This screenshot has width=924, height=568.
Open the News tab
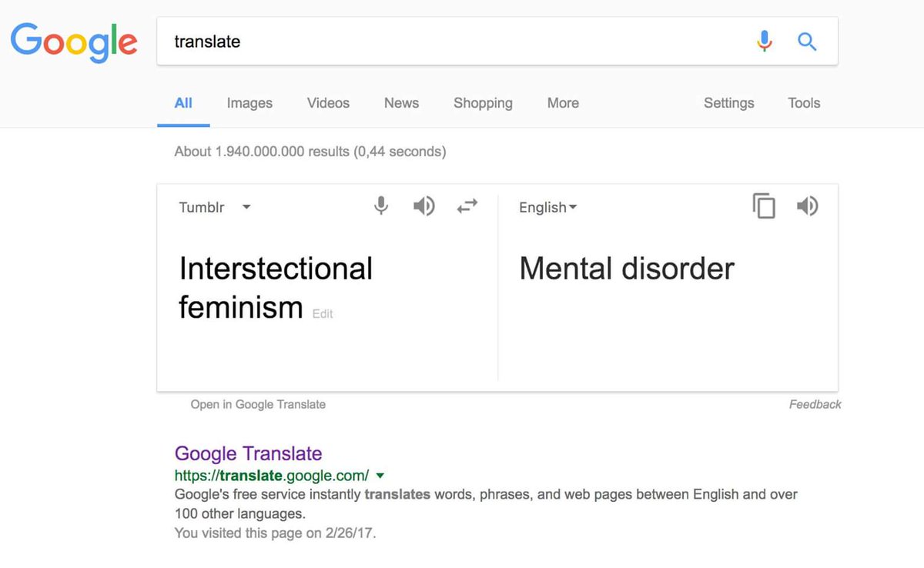pyautogui.click(x=401, y=103)
